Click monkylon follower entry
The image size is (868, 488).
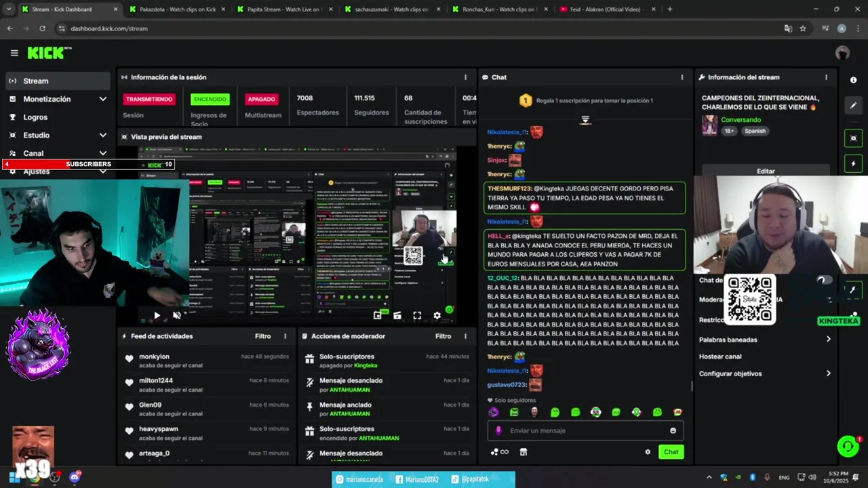[x=207, y=361]
